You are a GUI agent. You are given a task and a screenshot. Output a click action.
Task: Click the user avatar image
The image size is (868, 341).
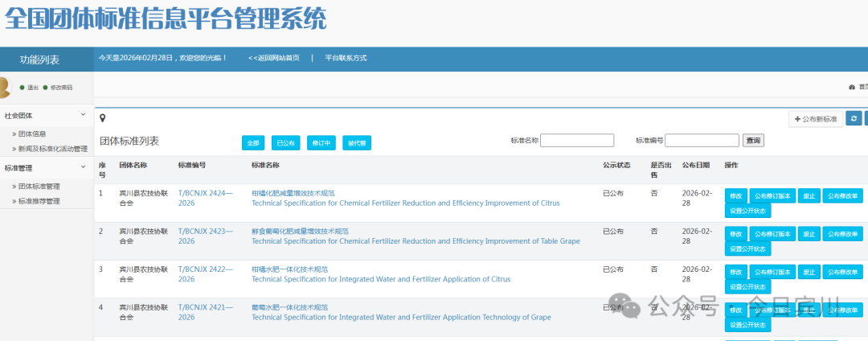click(x=4, y=86)
